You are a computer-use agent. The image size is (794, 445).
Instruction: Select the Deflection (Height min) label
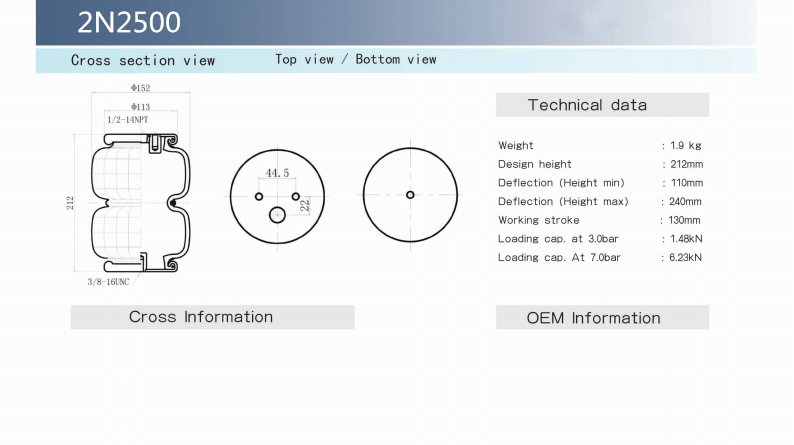click(561, 183)
